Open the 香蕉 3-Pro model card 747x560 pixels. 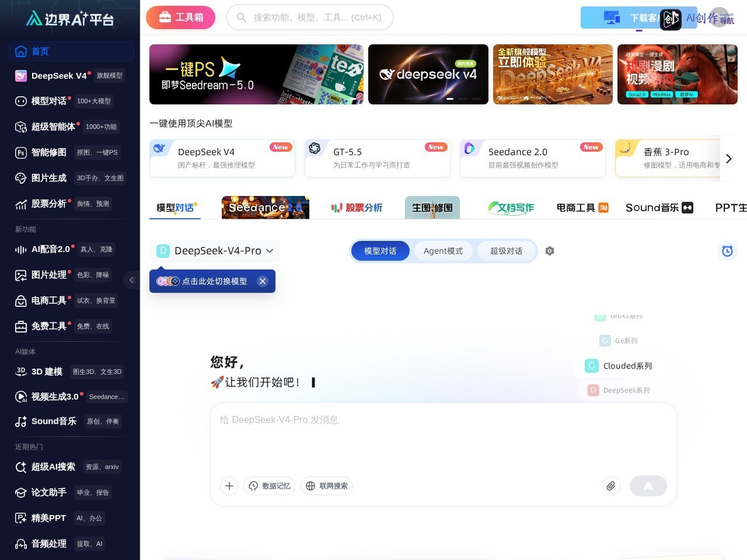point(668,158)
